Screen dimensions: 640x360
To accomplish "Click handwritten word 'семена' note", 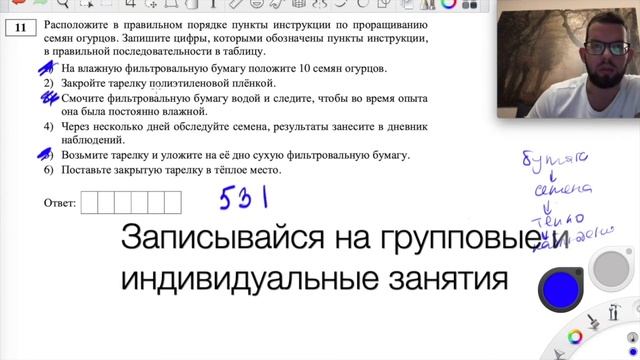I will coord(563,189).
